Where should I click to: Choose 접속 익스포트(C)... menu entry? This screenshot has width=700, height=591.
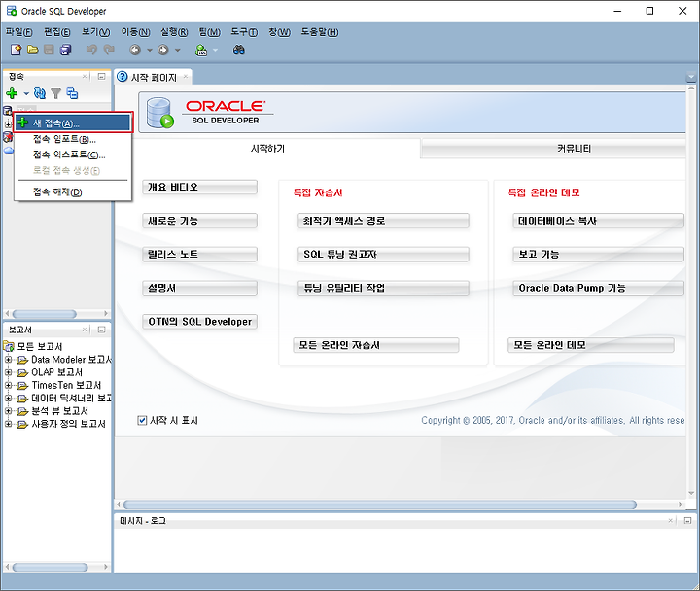[73, 155]
